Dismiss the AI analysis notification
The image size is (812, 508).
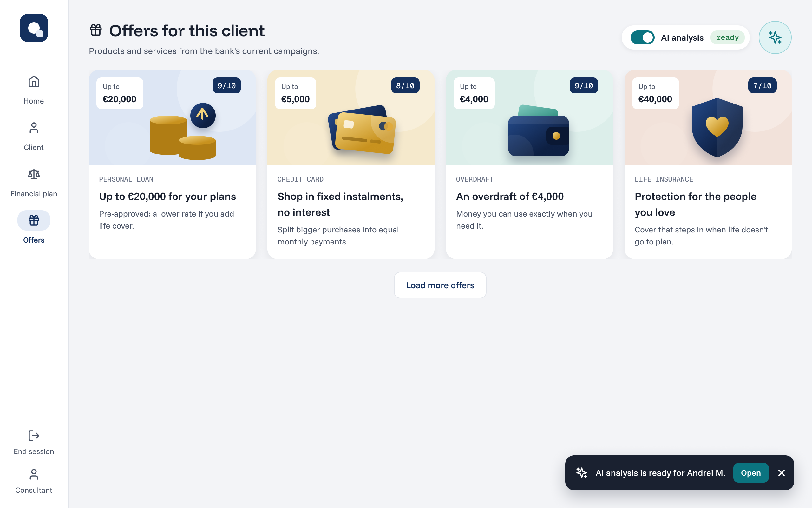point(782,473)
